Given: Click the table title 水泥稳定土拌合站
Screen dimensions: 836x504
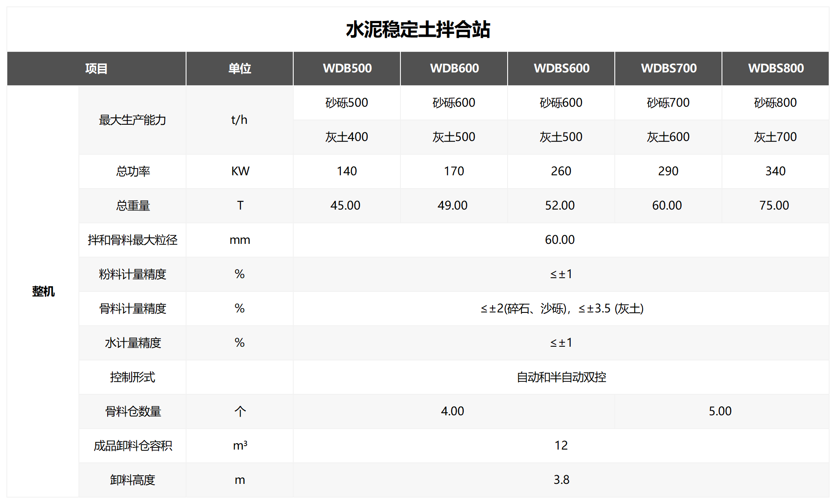Looking at the screenshot, I should 418,30.
